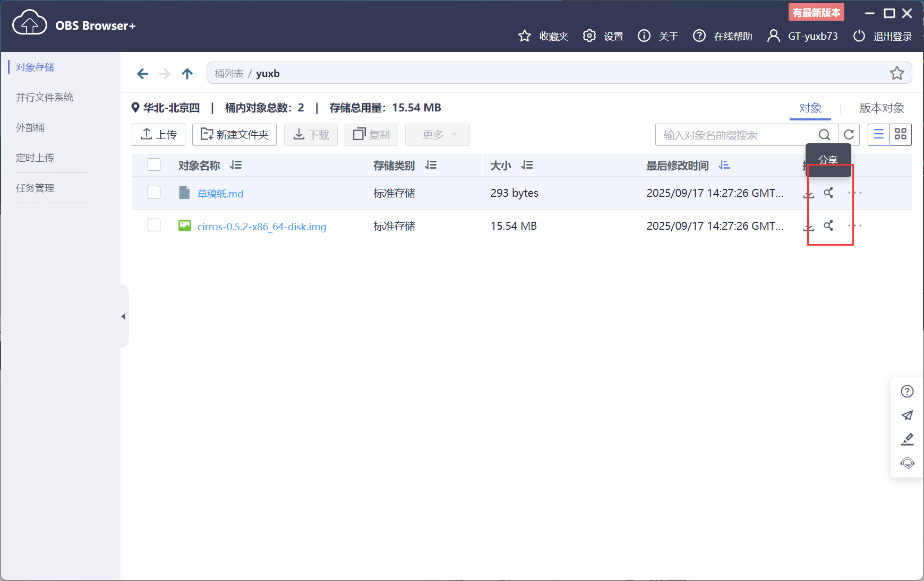Image resolution: width=924 pixels, height=581 pixels.
Task: Switch to the 对象 tab
Action: click(810, 108)
